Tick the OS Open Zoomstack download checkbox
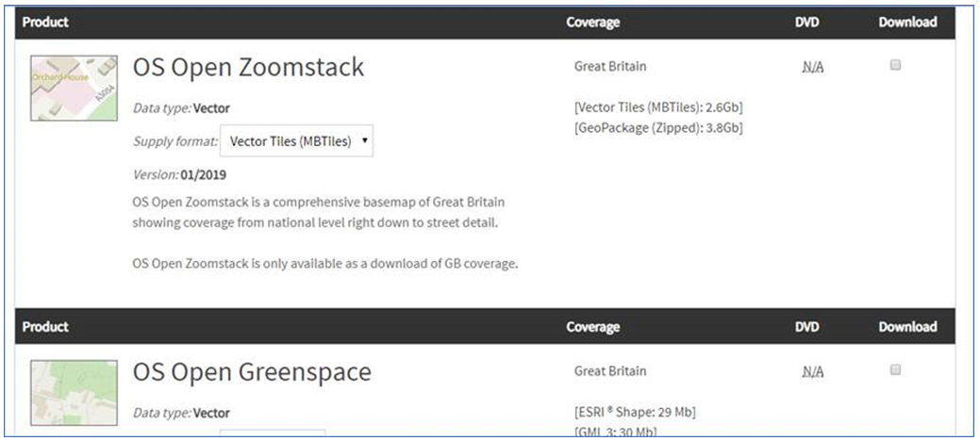Viewport: 980px width, 441px height. coord(895,65)
